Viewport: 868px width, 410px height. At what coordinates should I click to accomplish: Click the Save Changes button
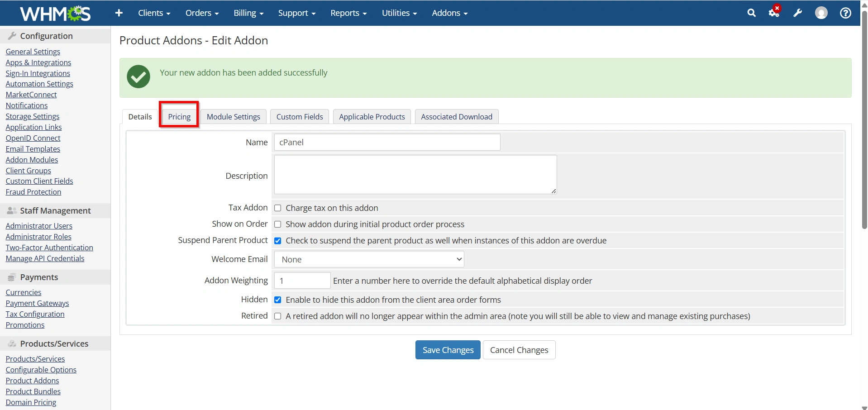(x=448, y=350)
